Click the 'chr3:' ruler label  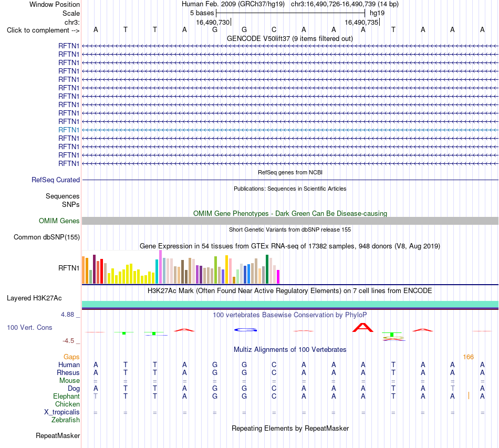72,22
